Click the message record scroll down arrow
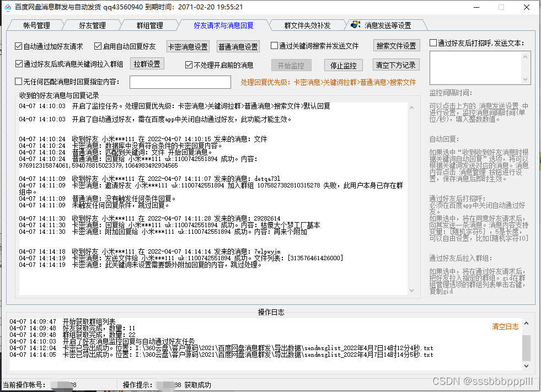 pos(411,291)
